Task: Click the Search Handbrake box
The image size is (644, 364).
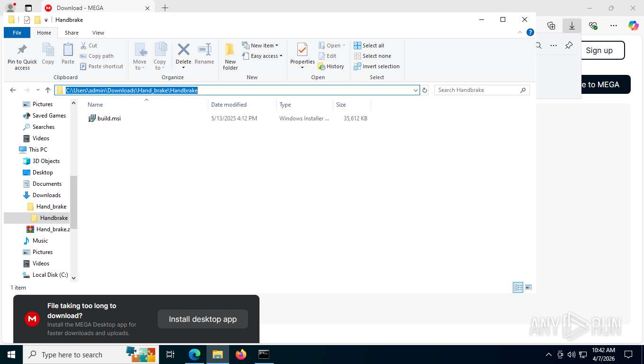Action: pyautogui.click(x=482, y=90)
